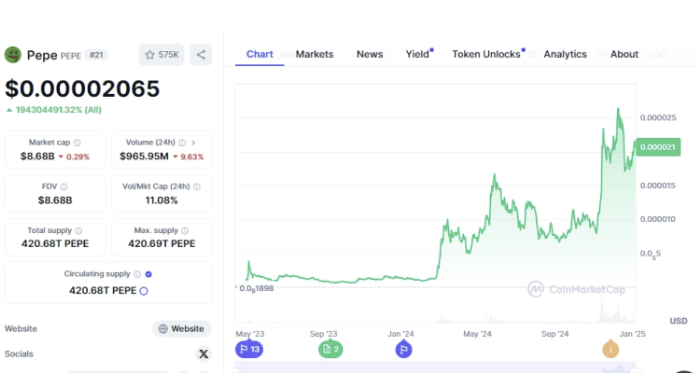The image size is (699, 373).
Task: Expand Volume (24h) details chevron
Action: click(x=193, y=143)
